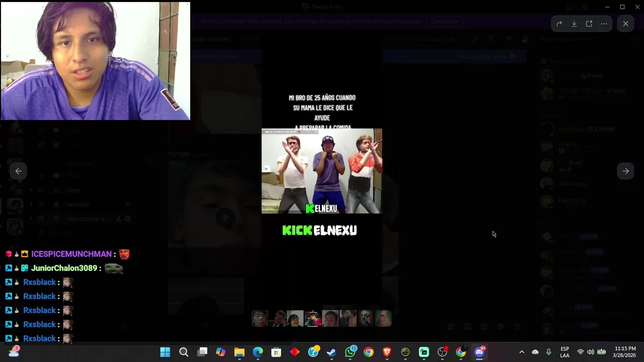Image resolution: width=644 pixels, height=362 pixels.
Task: Download the image from the viewer toolbar
Action: point(574,24)
